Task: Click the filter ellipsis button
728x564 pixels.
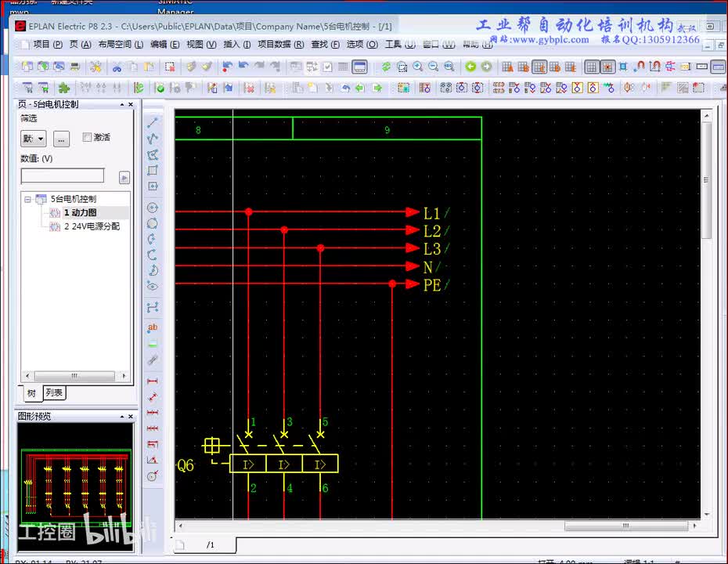Action: tap(62, 139)
